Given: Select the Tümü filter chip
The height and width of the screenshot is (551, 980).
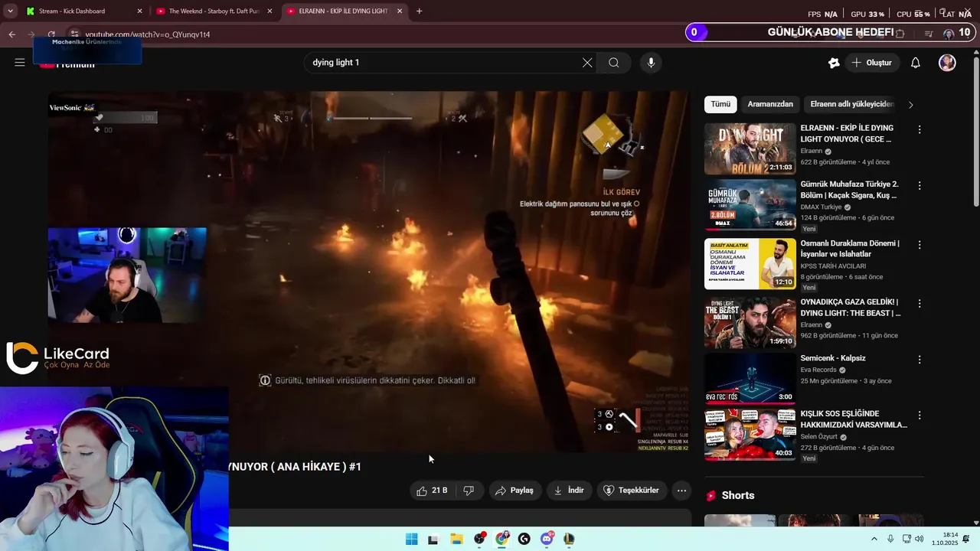Looking at the screenshot, I should pos(720,104).
